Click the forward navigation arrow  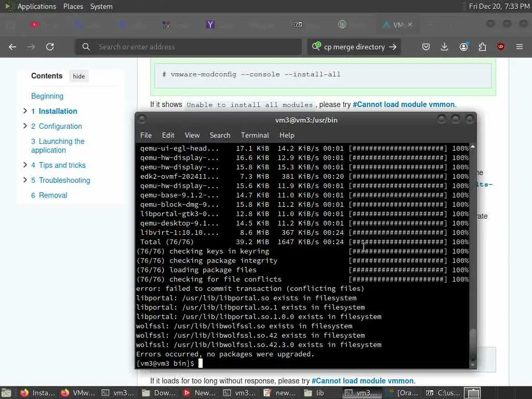[x=31, y=47]
